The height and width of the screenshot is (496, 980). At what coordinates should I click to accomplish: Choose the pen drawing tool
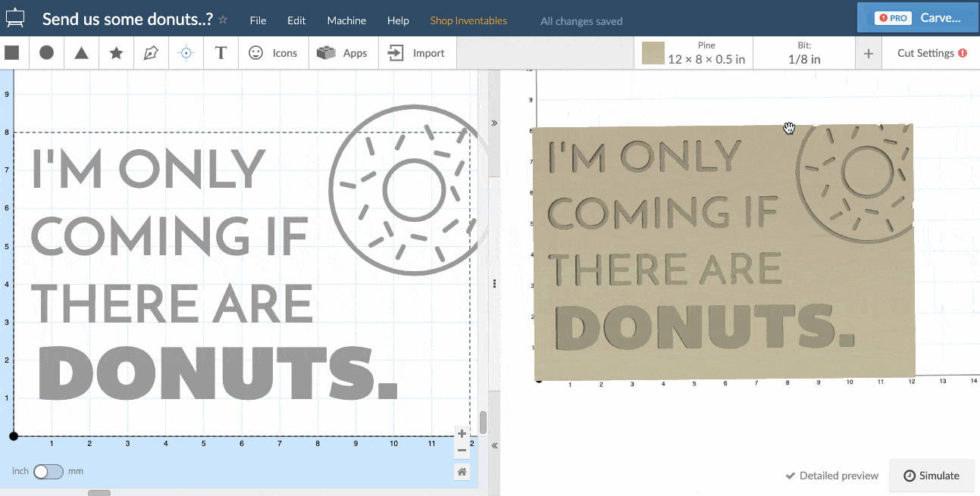pyautogui.click(x=151, y=53)
